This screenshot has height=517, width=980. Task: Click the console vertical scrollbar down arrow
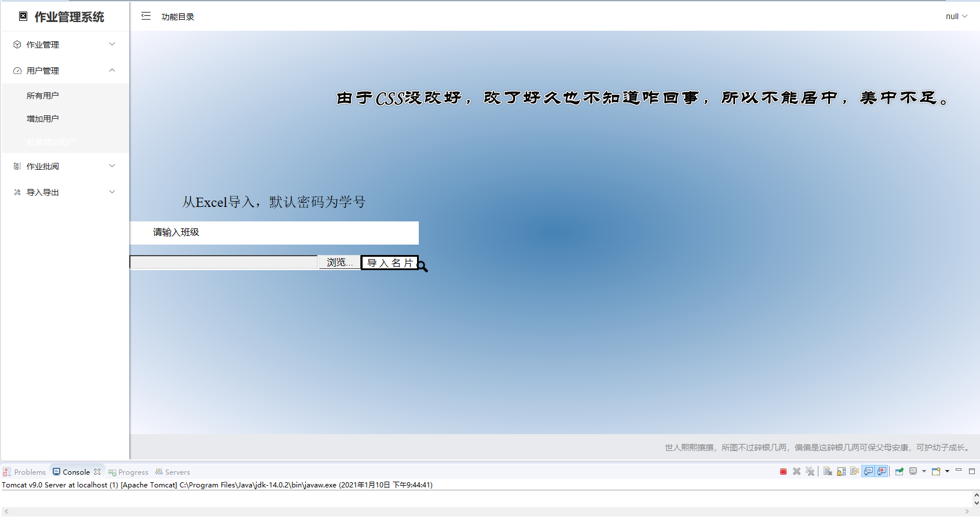tap(977, 503)
